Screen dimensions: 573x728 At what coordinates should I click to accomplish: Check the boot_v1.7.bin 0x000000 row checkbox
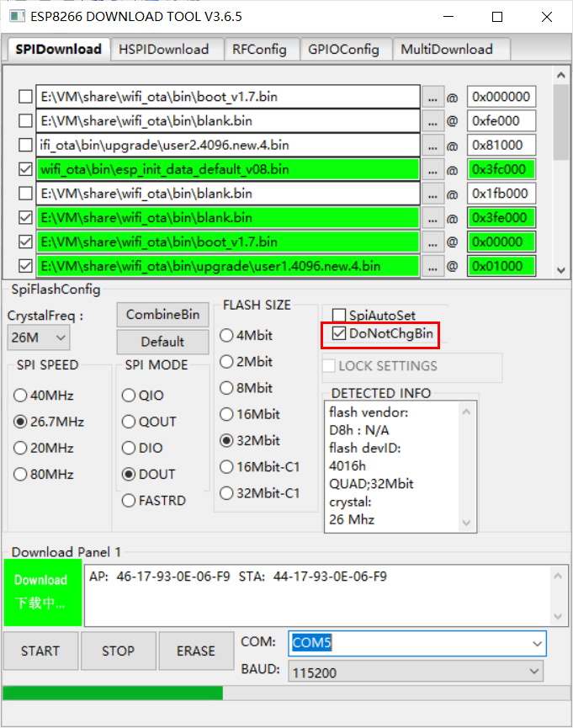click(25, 97)
